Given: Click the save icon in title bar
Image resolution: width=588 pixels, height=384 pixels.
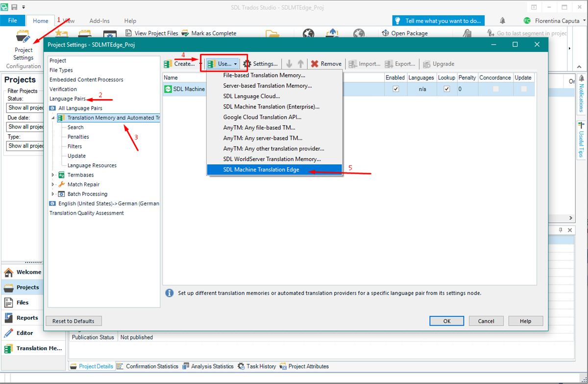Looking at the screenshot, I should point(15,7).
